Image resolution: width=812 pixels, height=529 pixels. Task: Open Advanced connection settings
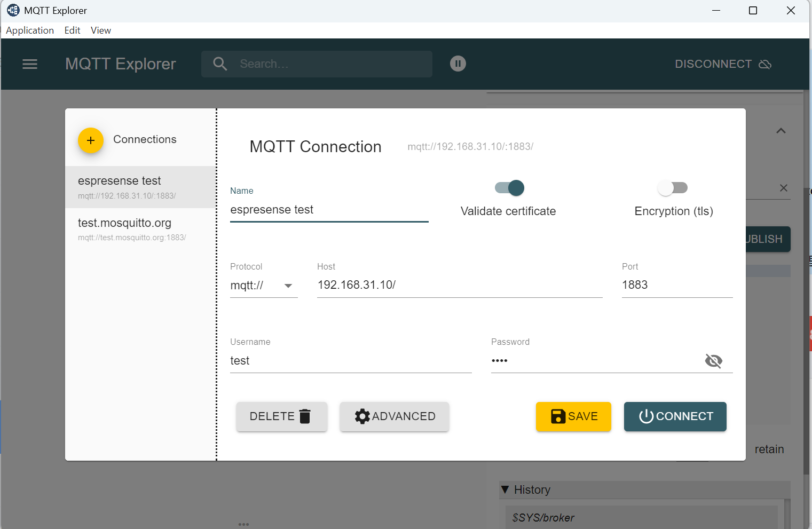(x=395, y=416)
